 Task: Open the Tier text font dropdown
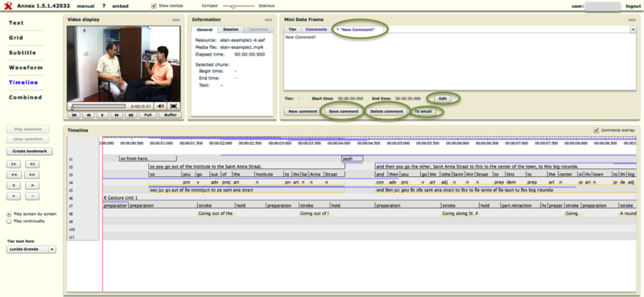31,249
